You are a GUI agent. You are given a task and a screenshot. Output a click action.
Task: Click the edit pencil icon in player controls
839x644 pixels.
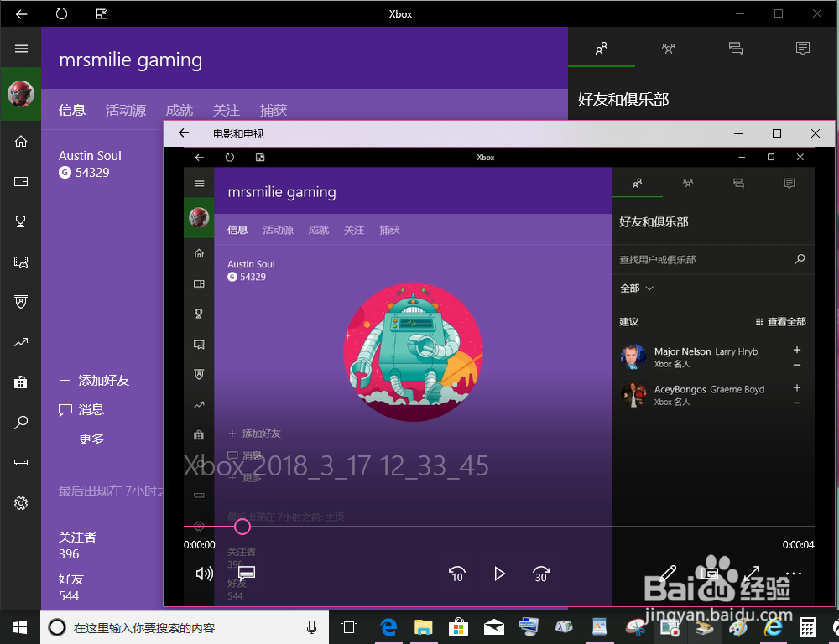click(x=667, y=573)
